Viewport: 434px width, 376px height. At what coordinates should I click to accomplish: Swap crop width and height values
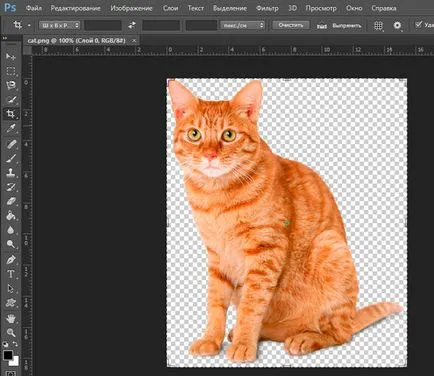[x=132, y=25]
